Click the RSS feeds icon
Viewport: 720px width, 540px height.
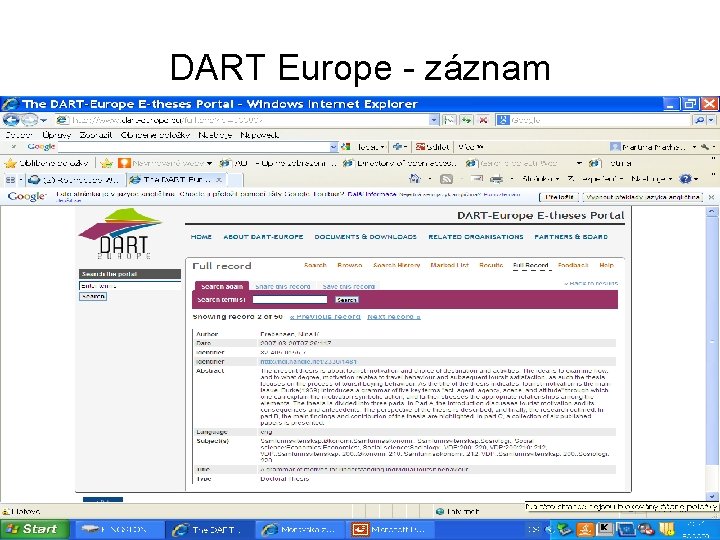pos(446,179)
